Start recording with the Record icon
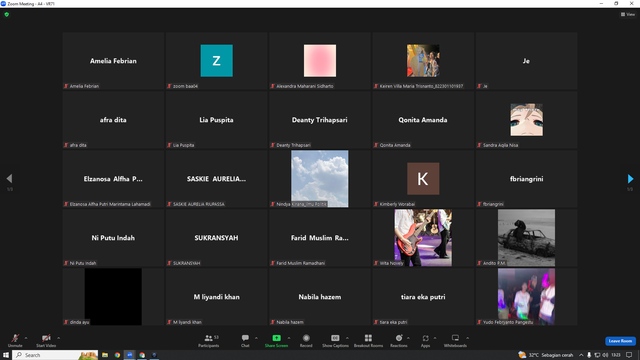The image size is (640, 360). pos(306,338)
